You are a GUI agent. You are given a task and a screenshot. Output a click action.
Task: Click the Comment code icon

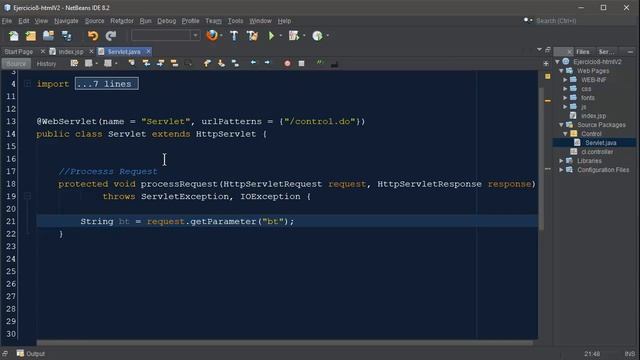pyautogui.click(x=320, y=63)
